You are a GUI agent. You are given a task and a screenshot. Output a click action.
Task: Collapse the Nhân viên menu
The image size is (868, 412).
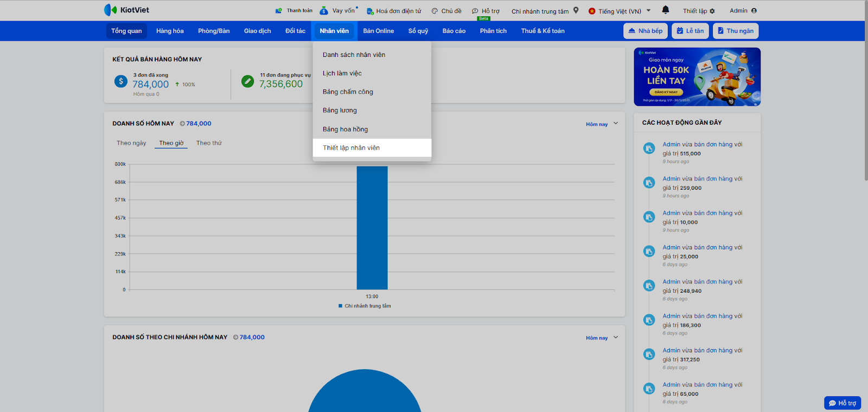334,31
